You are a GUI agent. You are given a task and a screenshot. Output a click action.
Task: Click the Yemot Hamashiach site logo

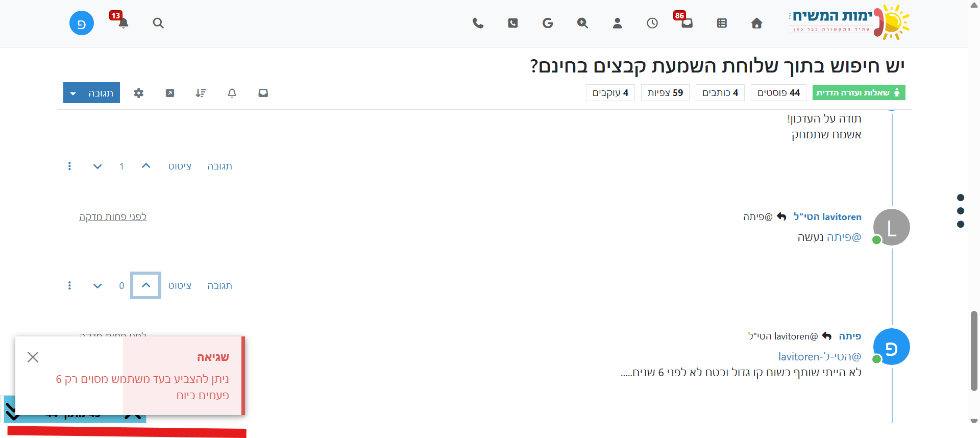tap(849, 22)
